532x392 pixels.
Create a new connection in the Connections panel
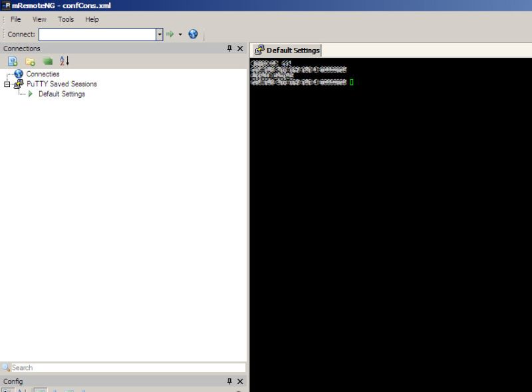tap(11, 60)
